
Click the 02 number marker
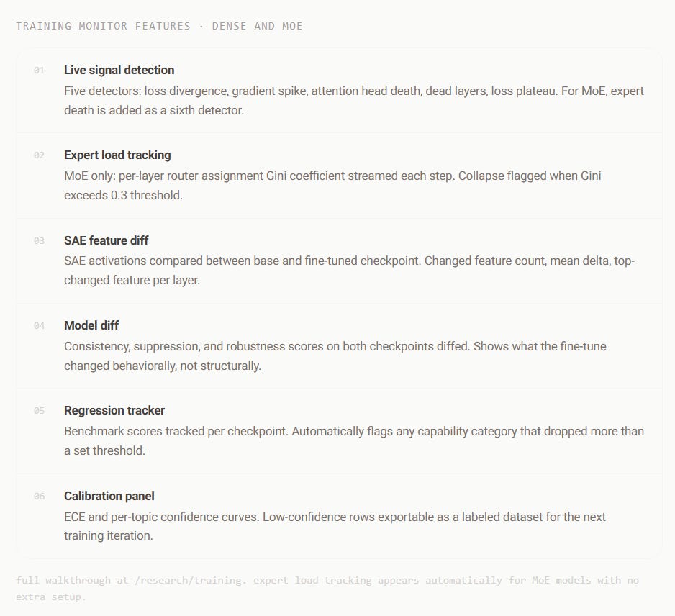point(39,155)
